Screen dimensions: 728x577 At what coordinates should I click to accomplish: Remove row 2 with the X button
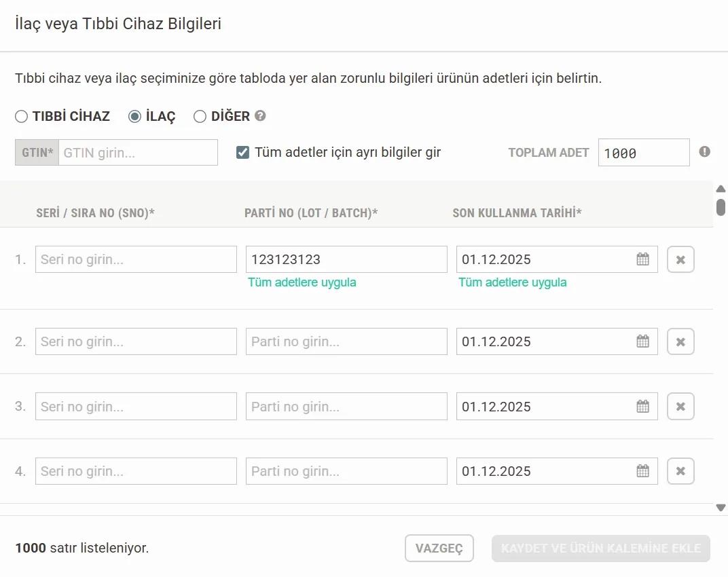(x=680, y=341)
